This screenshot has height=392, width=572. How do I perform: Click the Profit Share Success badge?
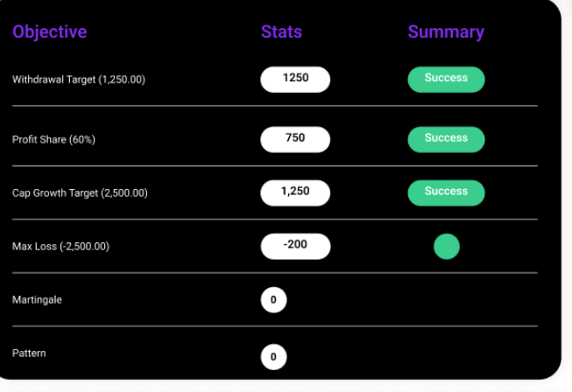(x=446, y=139)
